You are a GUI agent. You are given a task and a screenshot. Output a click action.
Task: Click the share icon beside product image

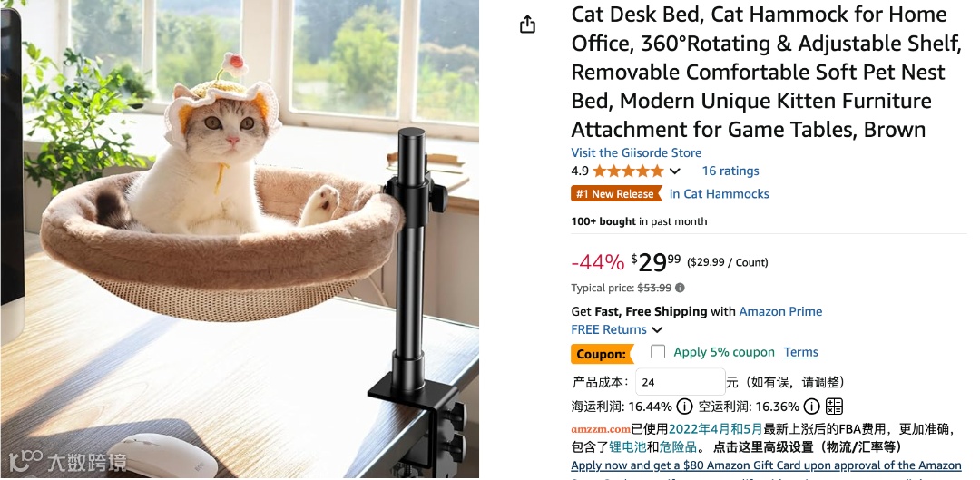[527, 24]
